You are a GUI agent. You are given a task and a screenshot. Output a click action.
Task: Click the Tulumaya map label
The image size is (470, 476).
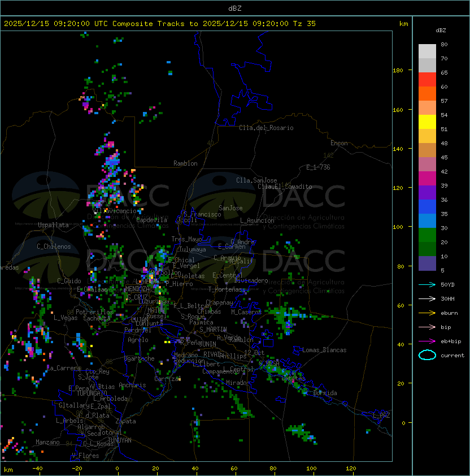click(193, 249)
